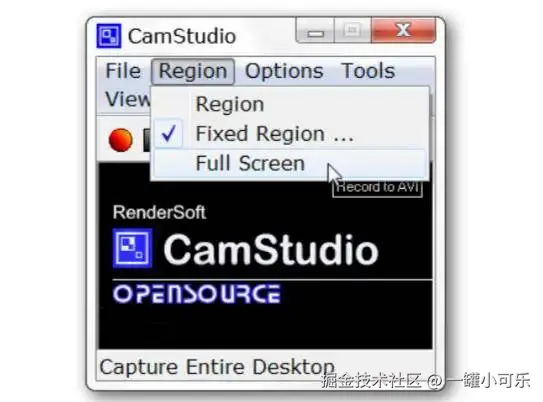This screenshot has height=402, width=543.
Task: Expand the Tools menu
Action: [x=368, y=71]
